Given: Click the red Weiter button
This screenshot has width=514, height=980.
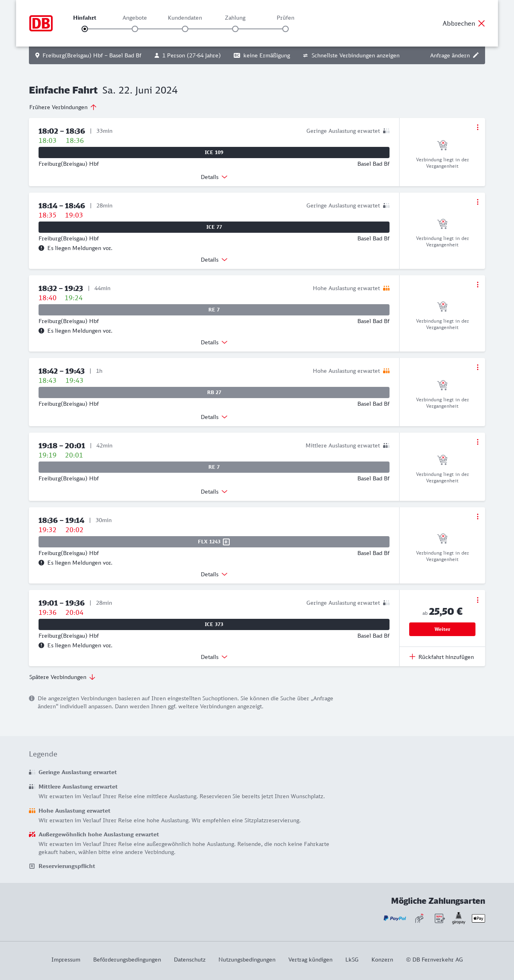Looking at the screenshot, I should pyautogui.click(x=442, y=629).
